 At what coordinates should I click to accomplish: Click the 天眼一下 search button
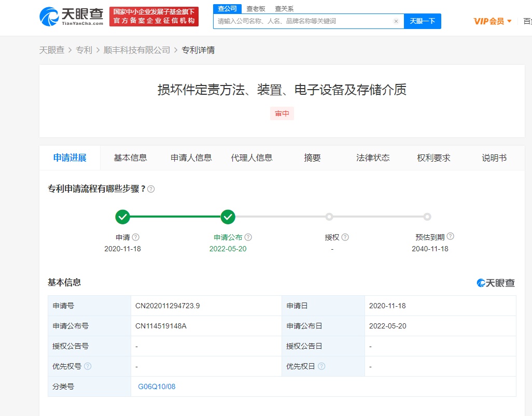click(x=423, y=21)
